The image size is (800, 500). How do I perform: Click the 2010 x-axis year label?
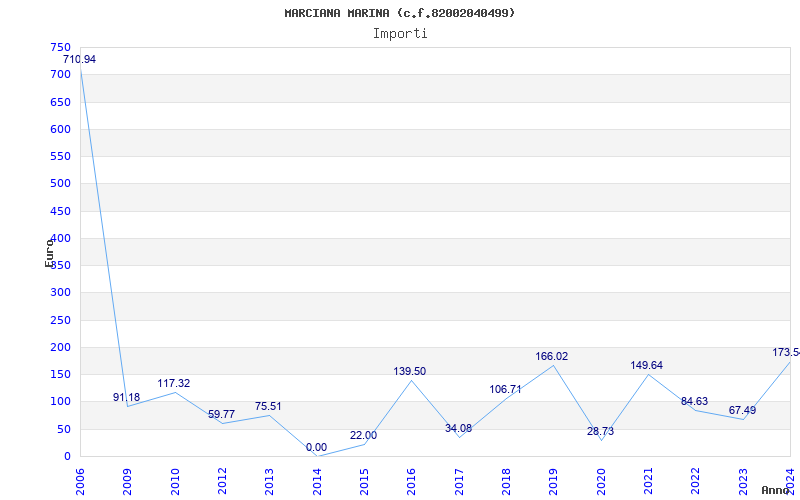(175, 482)
